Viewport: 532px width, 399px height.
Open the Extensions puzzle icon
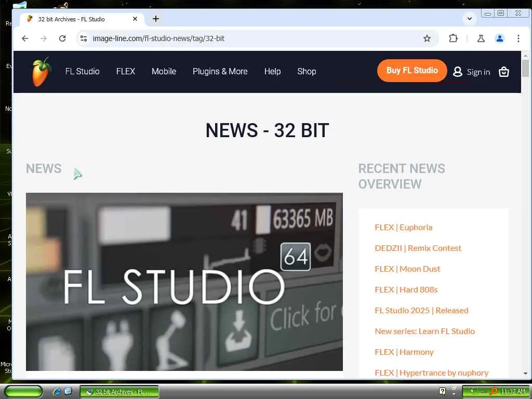(453, 38)
